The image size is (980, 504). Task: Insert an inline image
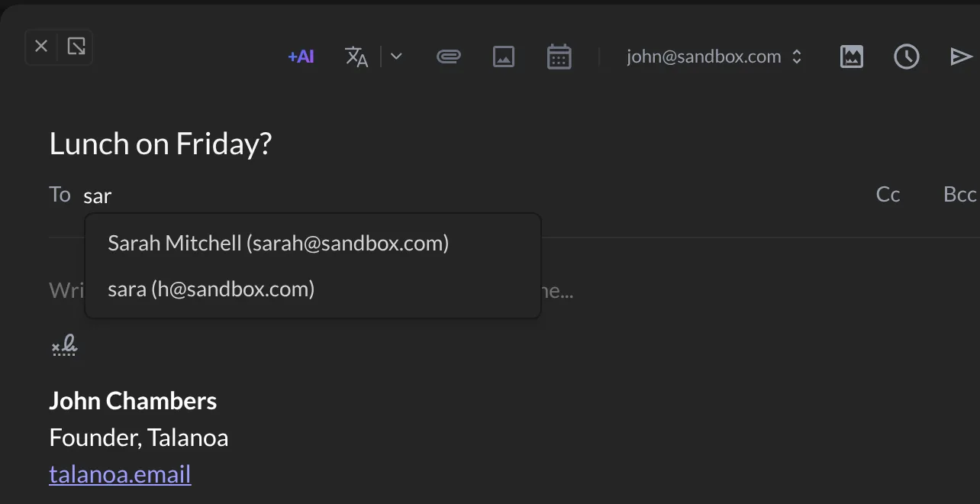[x=504, y=57]
